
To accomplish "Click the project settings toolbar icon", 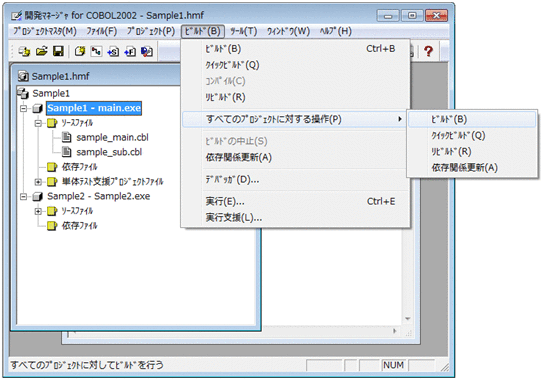I will (147, 51).
